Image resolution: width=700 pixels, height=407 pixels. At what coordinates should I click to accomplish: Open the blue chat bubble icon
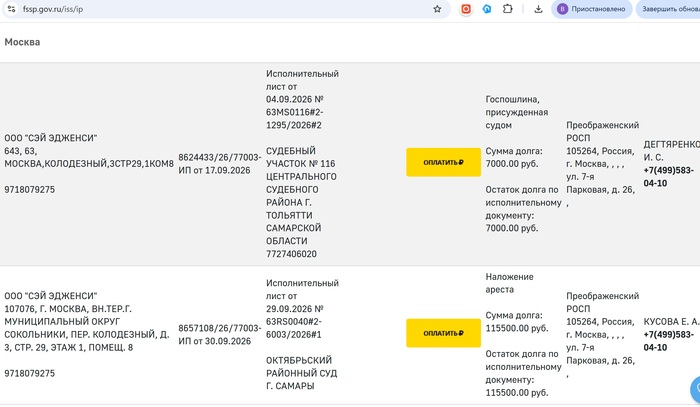[696, 389]
